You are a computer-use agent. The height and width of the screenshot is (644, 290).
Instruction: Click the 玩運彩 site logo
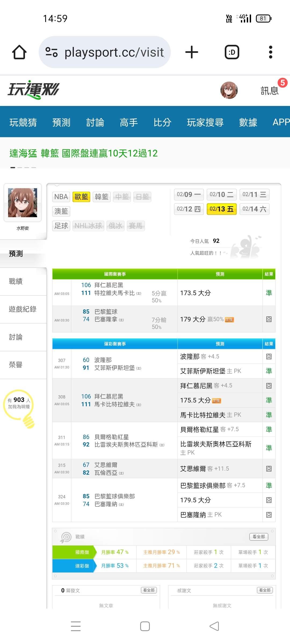tap(33, 90)
